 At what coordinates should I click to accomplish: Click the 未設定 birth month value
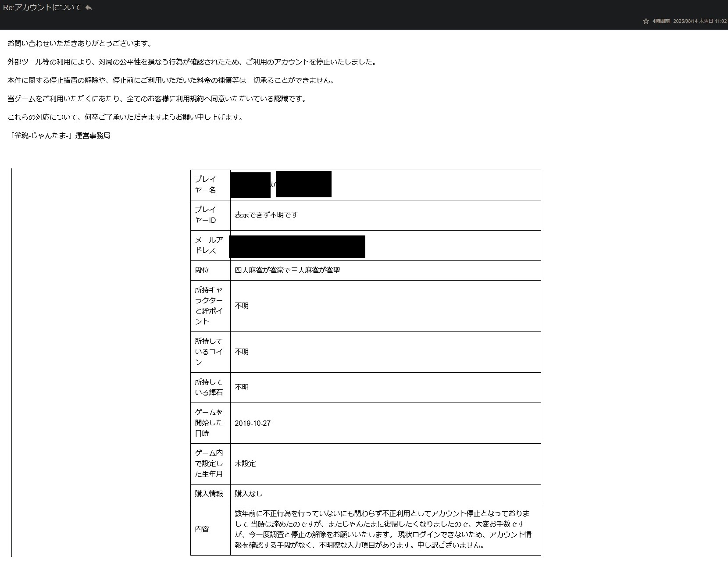pos(245,463)
